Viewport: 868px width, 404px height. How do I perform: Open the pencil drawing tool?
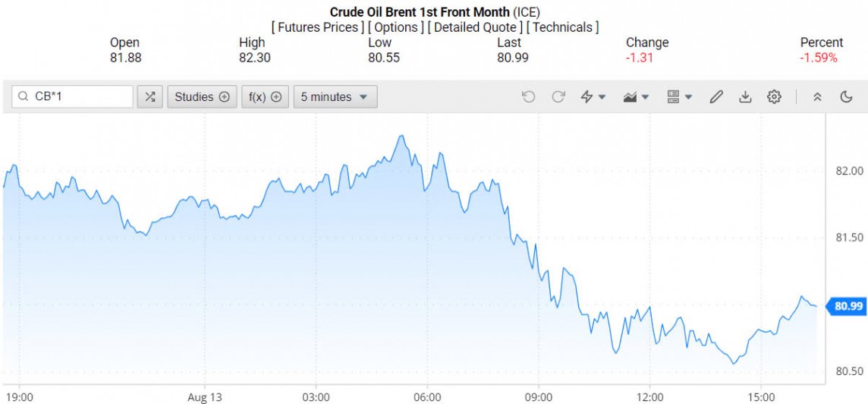[x=715, y=96]
